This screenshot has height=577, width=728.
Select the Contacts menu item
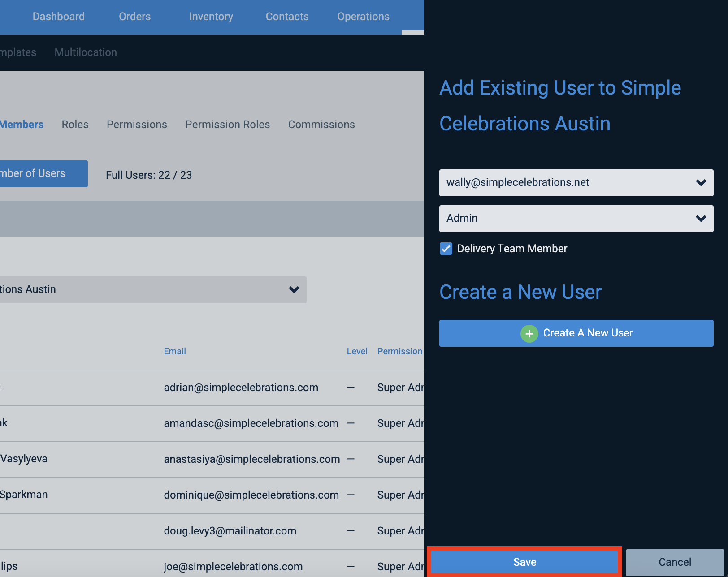point(287,17)
